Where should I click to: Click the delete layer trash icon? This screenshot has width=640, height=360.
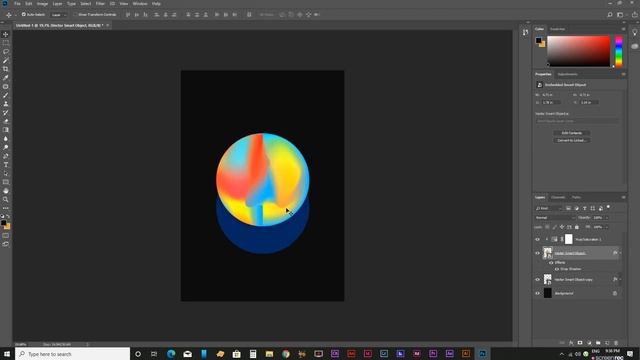[616, 343]
